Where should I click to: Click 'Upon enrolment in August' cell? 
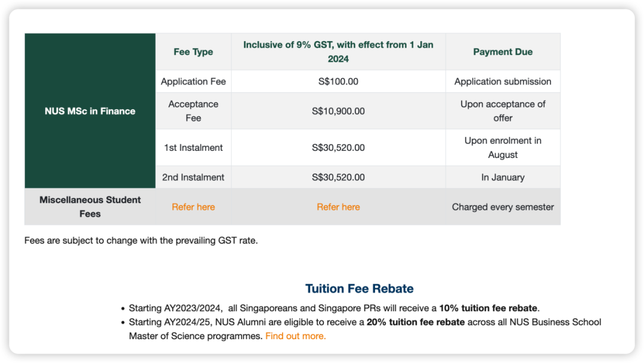(503, 147)
